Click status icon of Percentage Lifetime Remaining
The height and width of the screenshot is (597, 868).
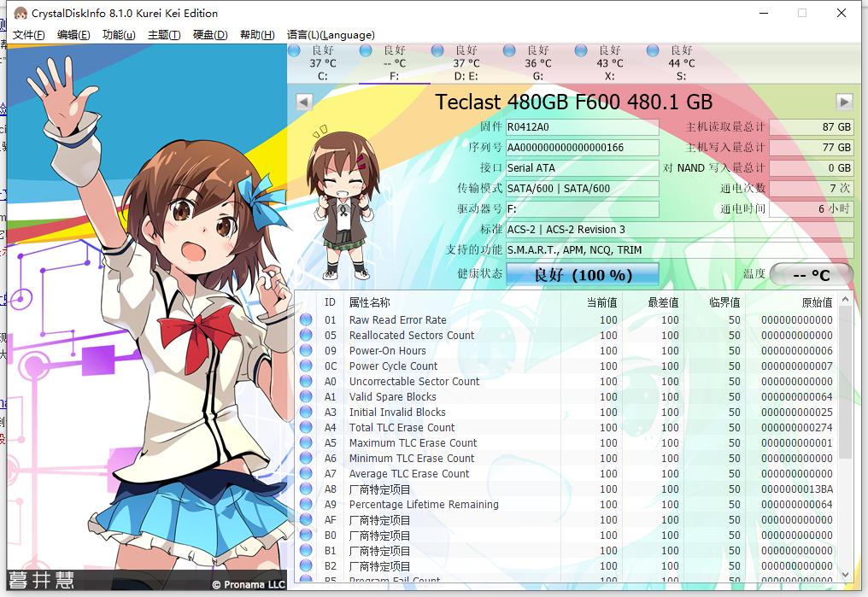click(306, 504)
